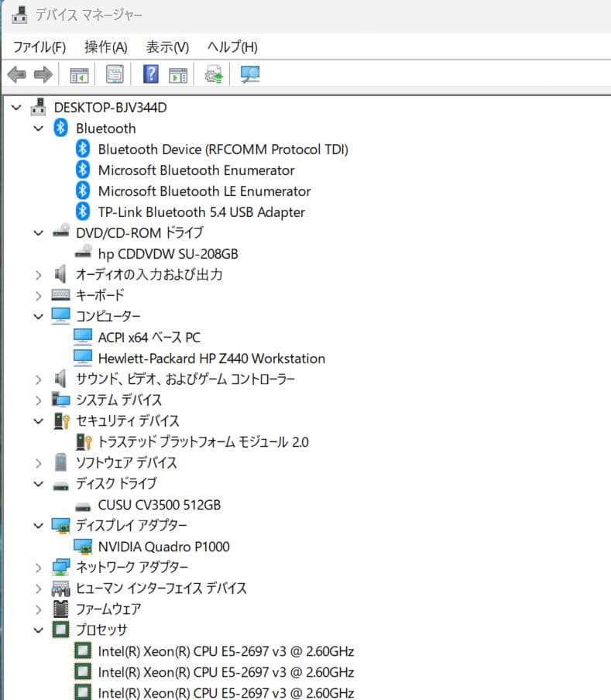The height and width of the screenshot is (700, 611).
Task: Click the ネットワーク アダプター category icon
Action: [x=60, y=567]
